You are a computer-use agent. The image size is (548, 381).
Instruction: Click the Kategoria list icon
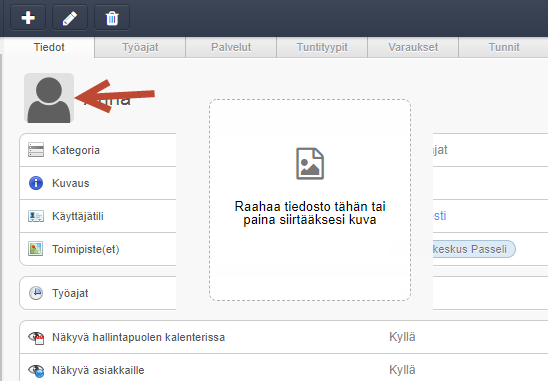point(36,150)
